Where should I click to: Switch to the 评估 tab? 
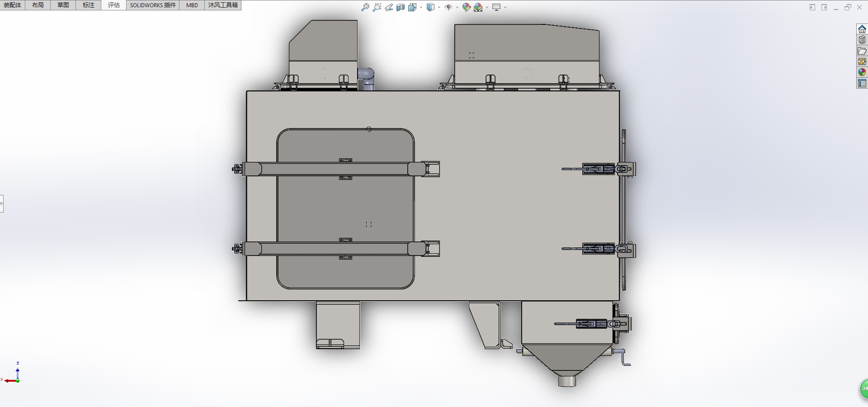point(113,5)
